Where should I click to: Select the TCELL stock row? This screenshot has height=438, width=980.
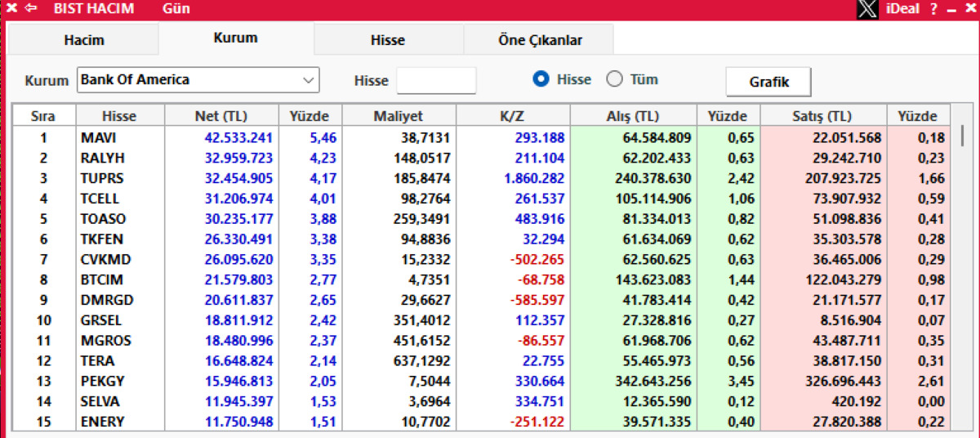coord(482,199)
